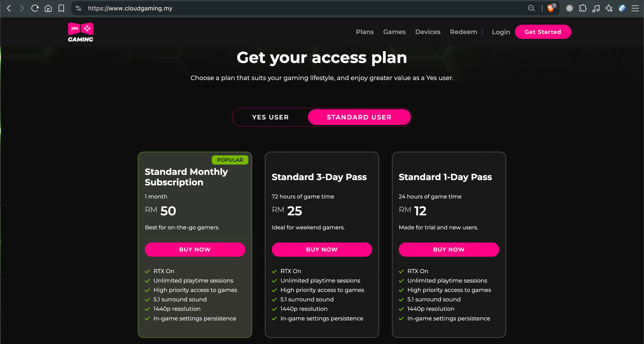The width and height of the screenshot is (644, 344).
Task: Click the Yes Gaming logo
Action: coord(80,32)
